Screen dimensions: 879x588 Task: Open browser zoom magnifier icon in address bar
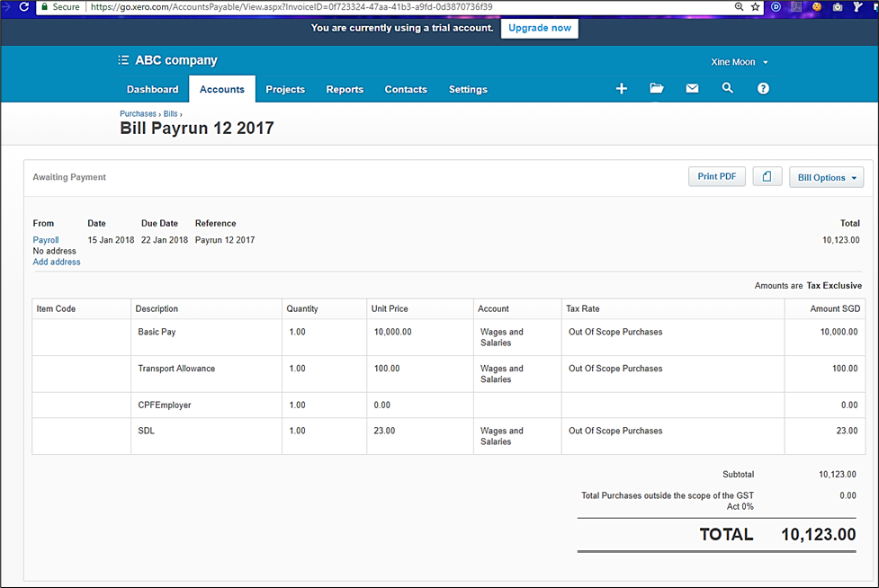tap(739, 6)
